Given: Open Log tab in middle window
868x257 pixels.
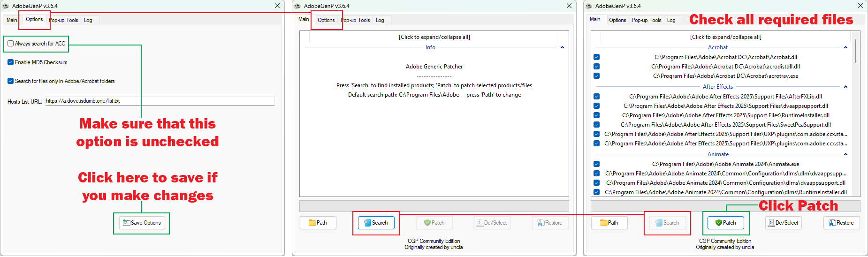Looking at the screenshot, I should 380,20.
